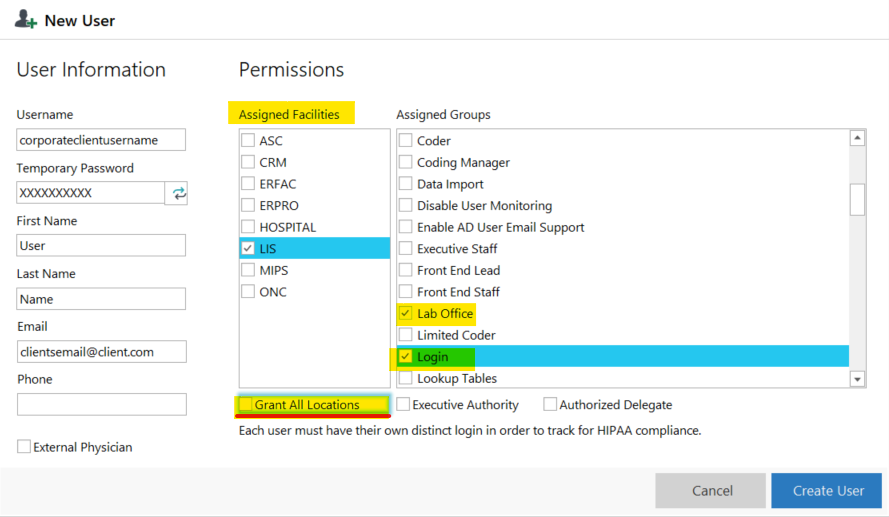Check the HOSPITAL facility box
This screenshot has height=517, width=889.
(248, 227)
